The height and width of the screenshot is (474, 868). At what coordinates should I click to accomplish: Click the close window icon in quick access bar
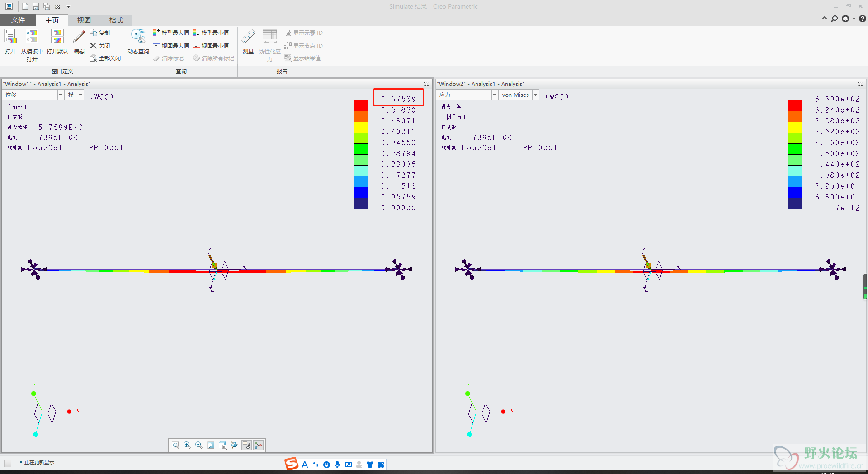coord(57,6)
